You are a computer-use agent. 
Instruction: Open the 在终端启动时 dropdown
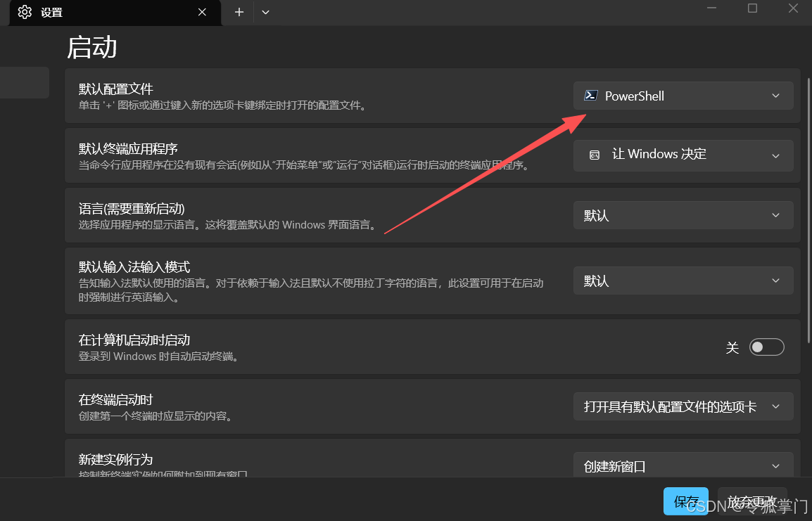point(683,406)
